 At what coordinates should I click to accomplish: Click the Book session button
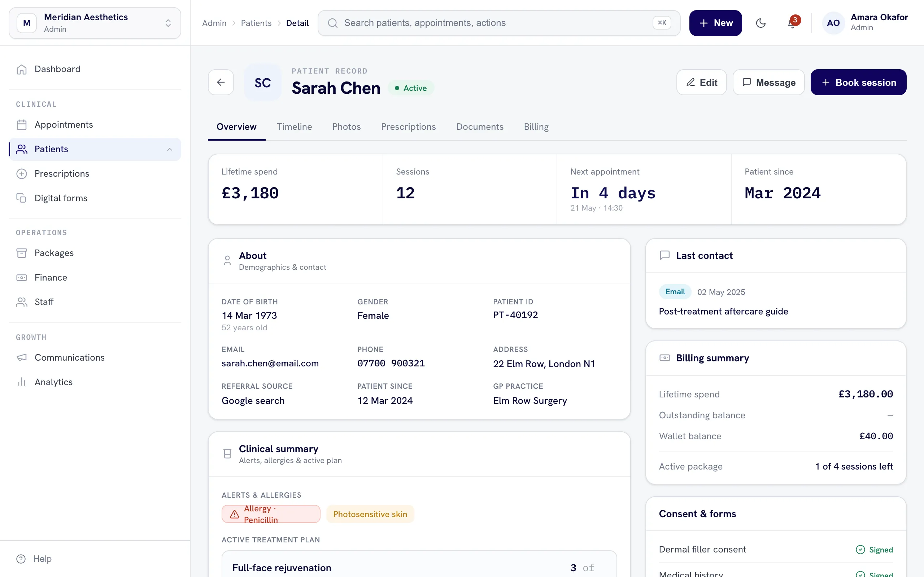(858, 82)
